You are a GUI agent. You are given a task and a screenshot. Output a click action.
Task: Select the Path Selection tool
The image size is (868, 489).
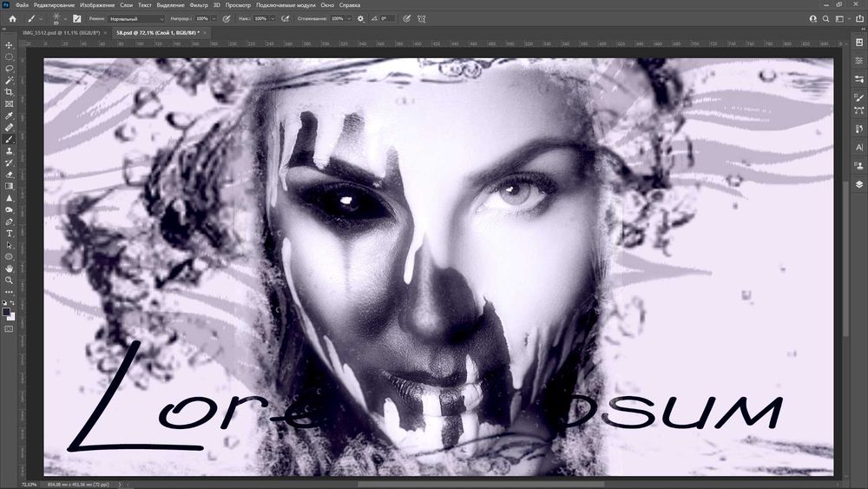coord(9,245)
